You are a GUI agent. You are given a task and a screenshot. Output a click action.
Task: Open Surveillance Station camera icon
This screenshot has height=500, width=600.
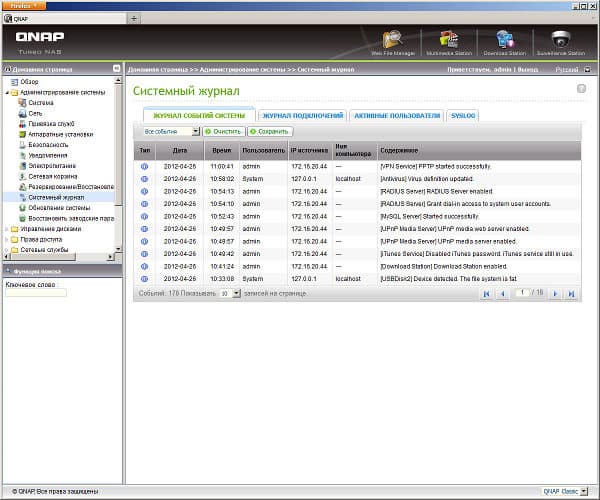click(561, 42)
